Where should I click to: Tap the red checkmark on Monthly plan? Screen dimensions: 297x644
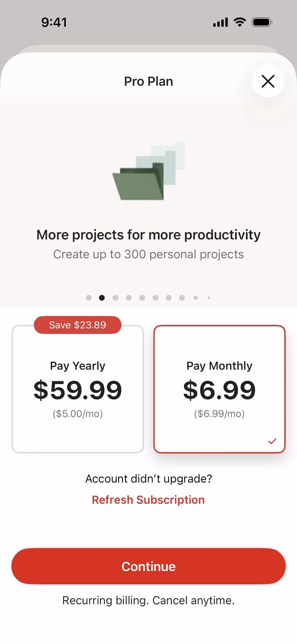pos(272,441)
